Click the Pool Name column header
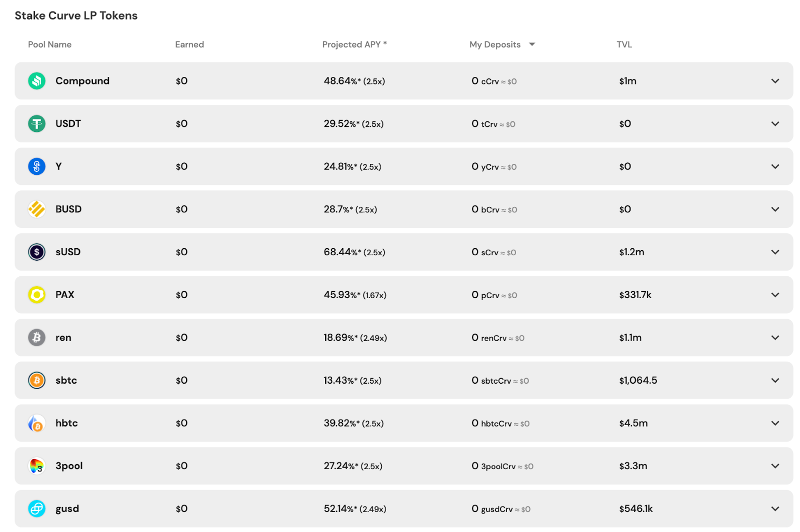This screenshot has height=532, width=800. pos(49,44)
